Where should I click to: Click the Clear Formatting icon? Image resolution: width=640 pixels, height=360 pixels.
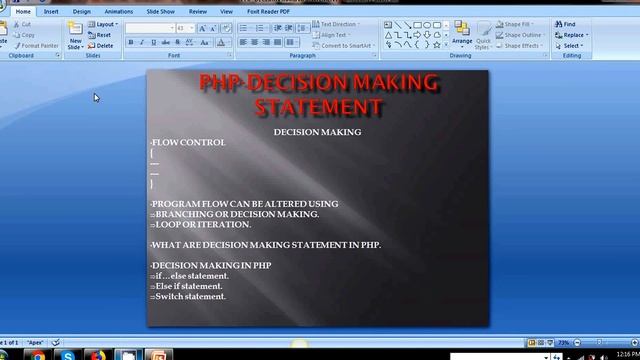pyautogui.click(x=227, y=28)
